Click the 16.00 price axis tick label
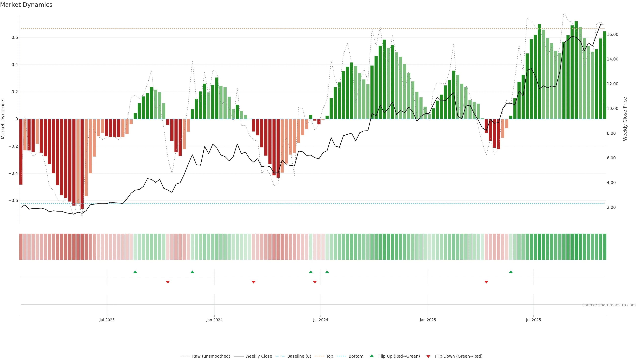 [x=612, y=35]
